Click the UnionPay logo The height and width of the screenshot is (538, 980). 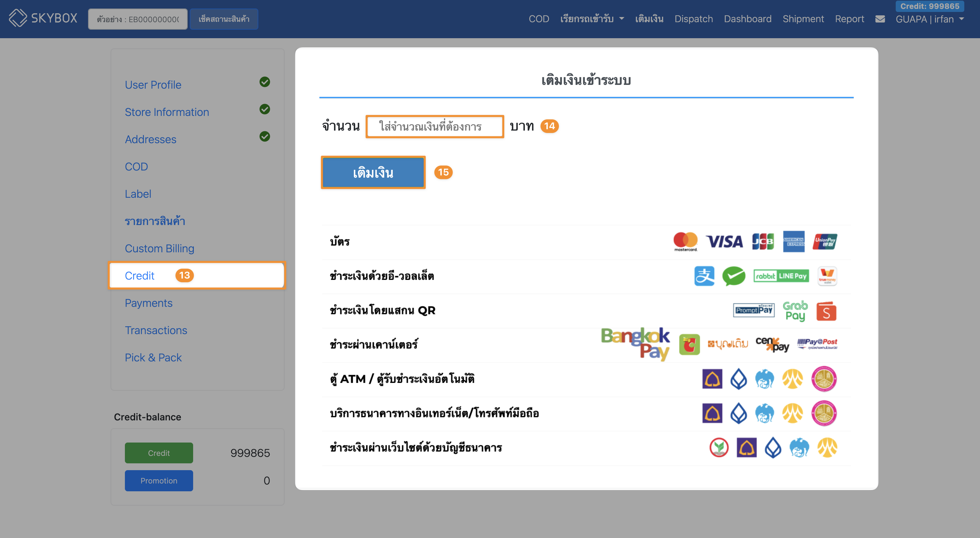[825, 241]
